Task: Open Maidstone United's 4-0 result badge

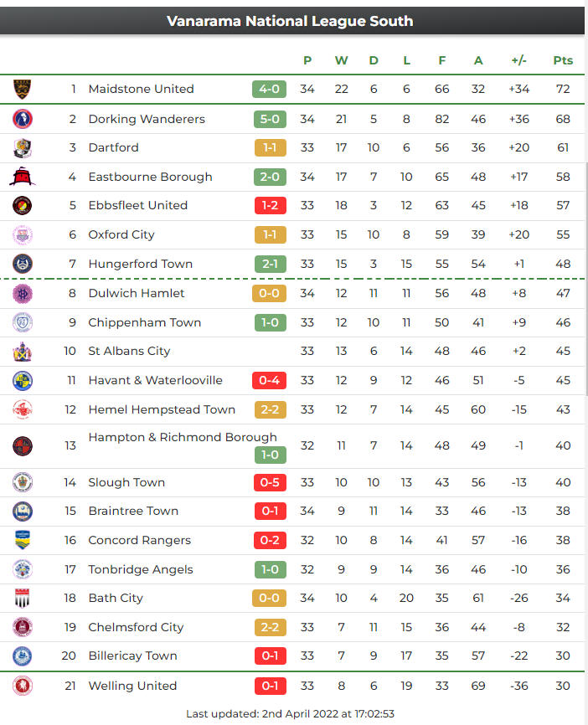Action: tap(269, 89)
